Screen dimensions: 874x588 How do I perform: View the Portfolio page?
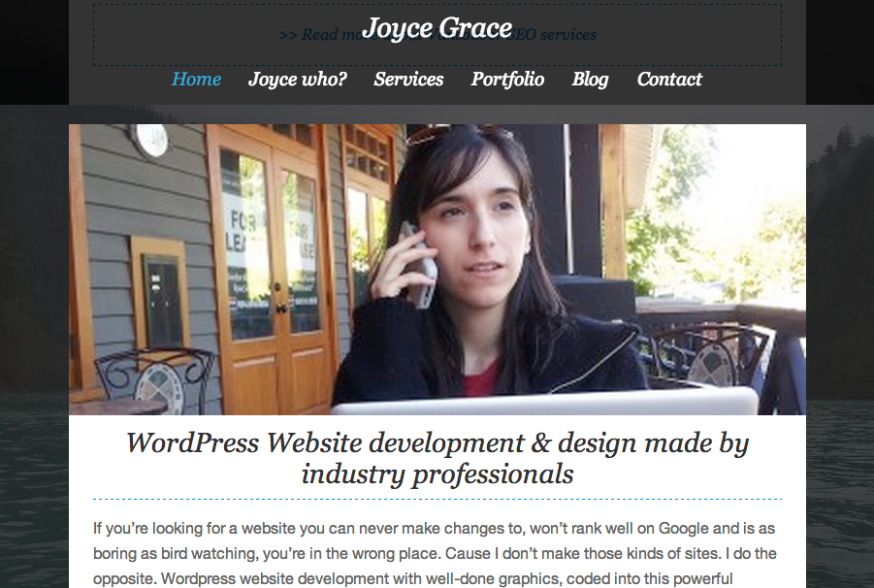pos(507,80)
